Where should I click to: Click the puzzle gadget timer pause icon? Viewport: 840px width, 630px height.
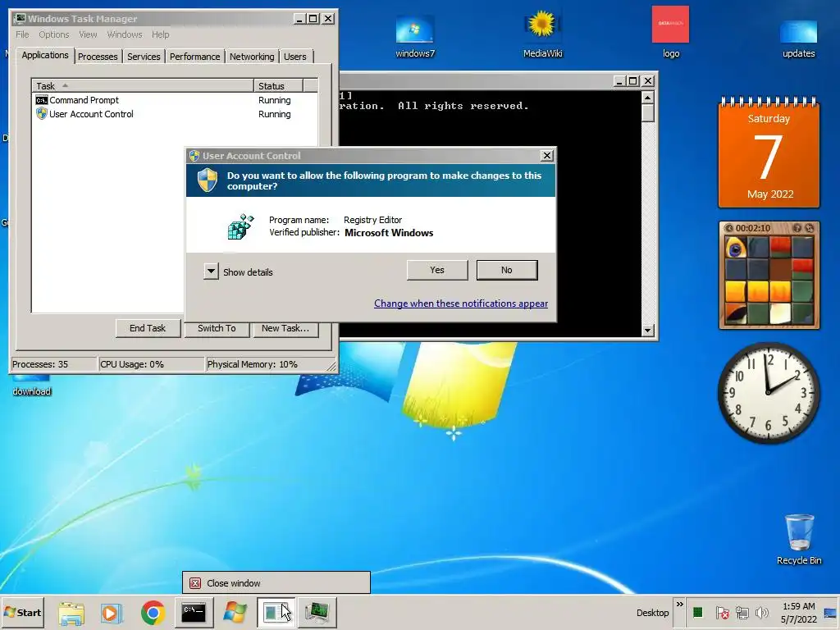click(x=729, y=228)
